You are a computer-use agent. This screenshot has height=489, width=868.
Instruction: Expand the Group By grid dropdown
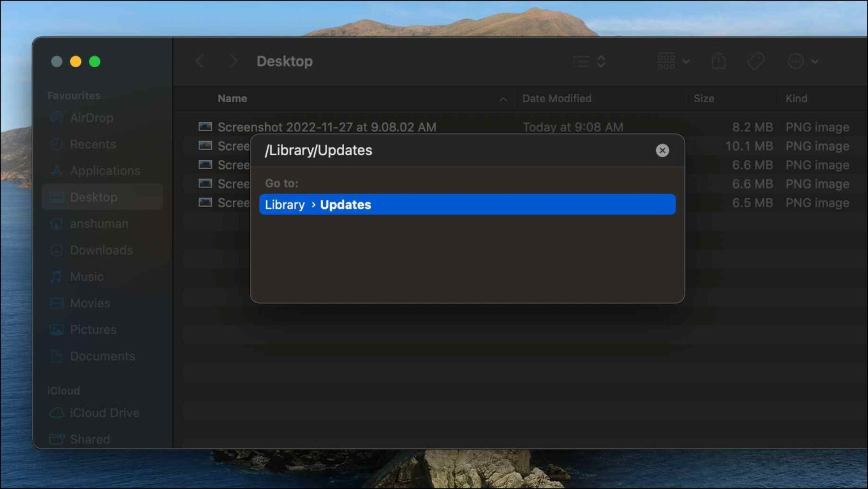coord(673,61)
